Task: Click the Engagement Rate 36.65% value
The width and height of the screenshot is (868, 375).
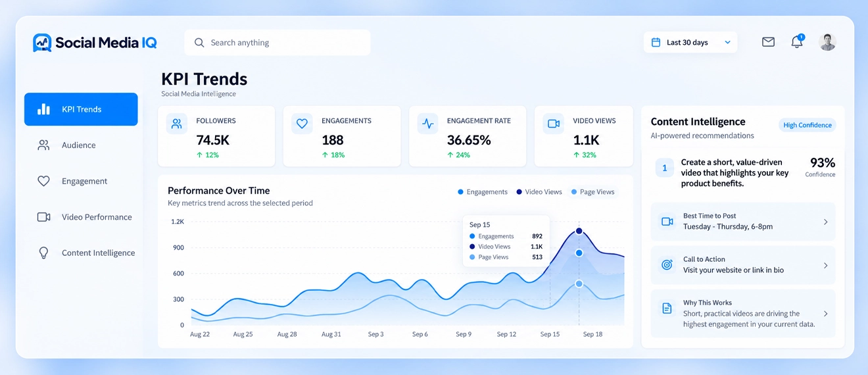Action: coord(469,139)
